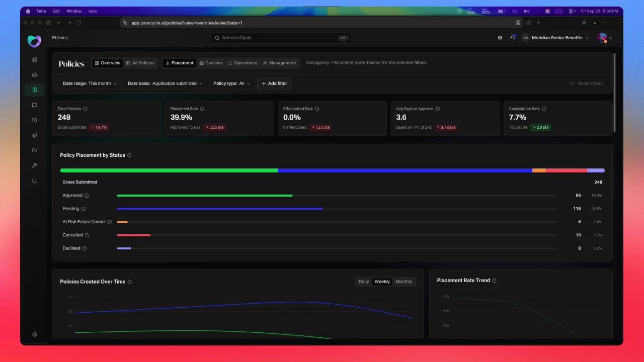Open the inbox icon in the sidebar
The height and width of the screenshot is (362, 644).
[x=35, y=75]
